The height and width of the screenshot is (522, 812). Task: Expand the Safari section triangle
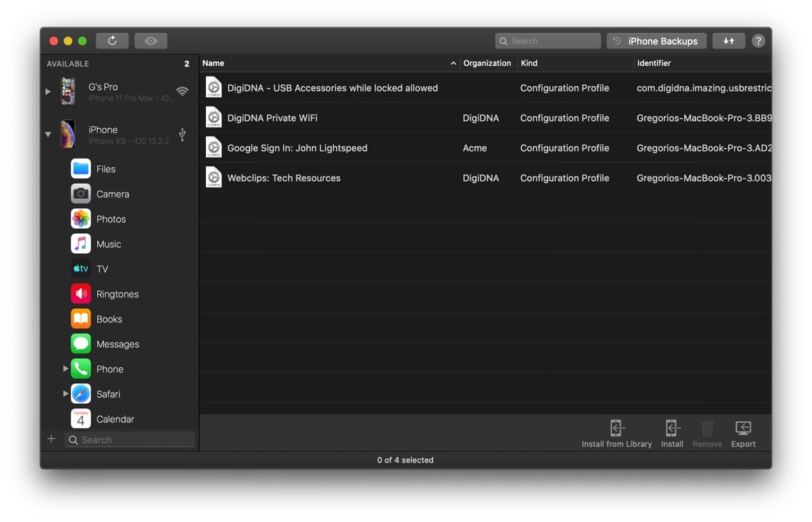(x=65, y=393)
